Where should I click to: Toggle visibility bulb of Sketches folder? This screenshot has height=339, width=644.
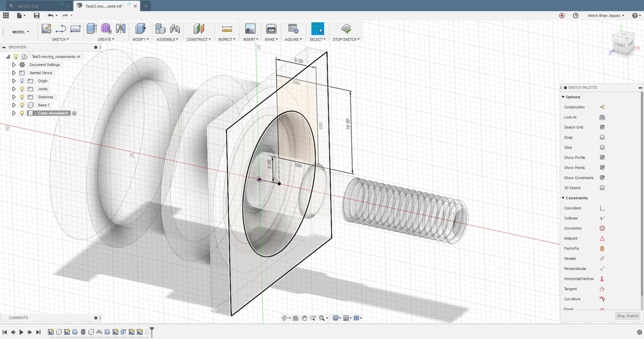pyautogui.click(x=22, y=97)
